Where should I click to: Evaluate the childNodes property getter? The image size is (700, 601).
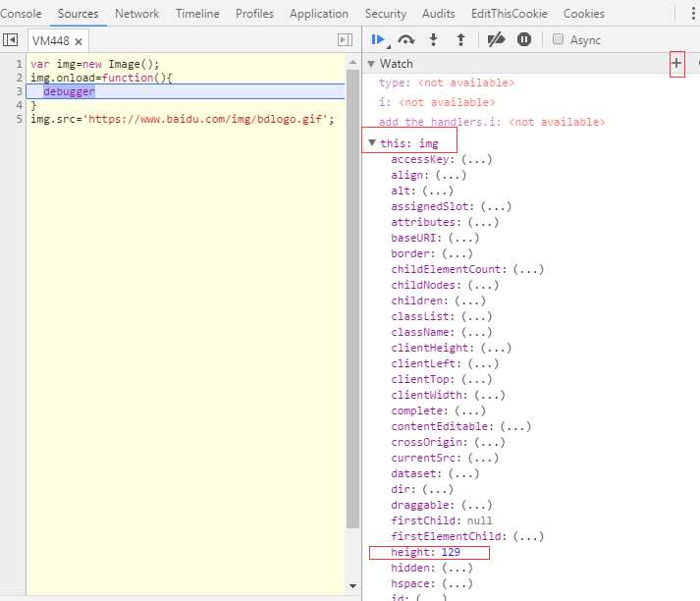[x=483, y=285]
